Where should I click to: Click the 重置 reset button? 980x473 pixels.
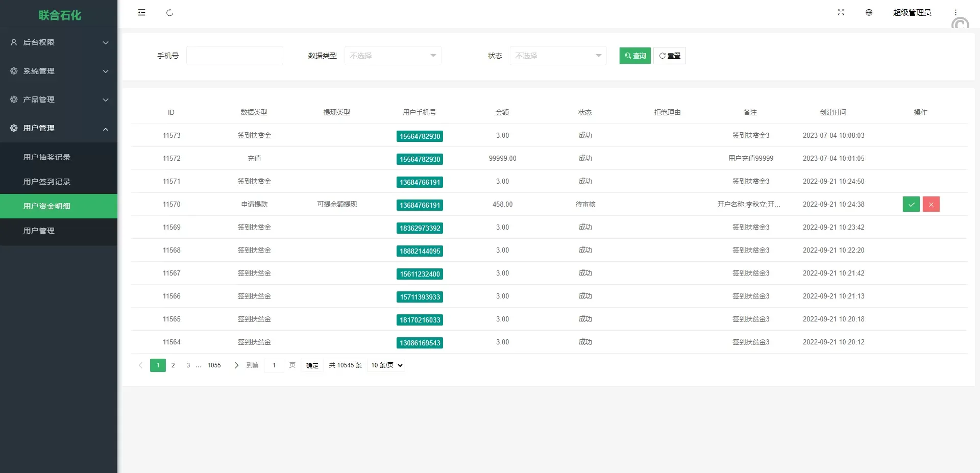pos(670,56)
